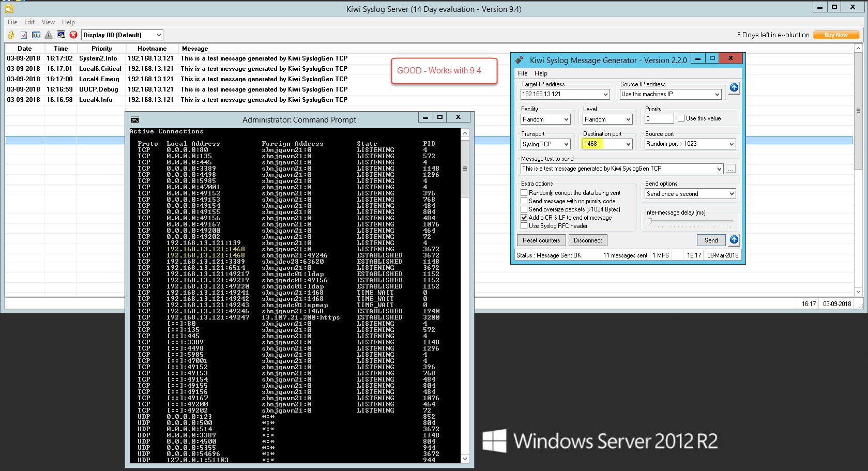Click the red X toolbar icon

(x=73, y=35)
